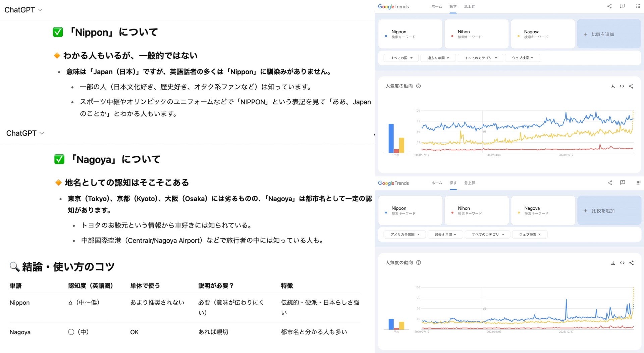This screenshot has height=353, width=644.
Task: Open Google apps grid in upper Trends header
Action: [638, 6]
